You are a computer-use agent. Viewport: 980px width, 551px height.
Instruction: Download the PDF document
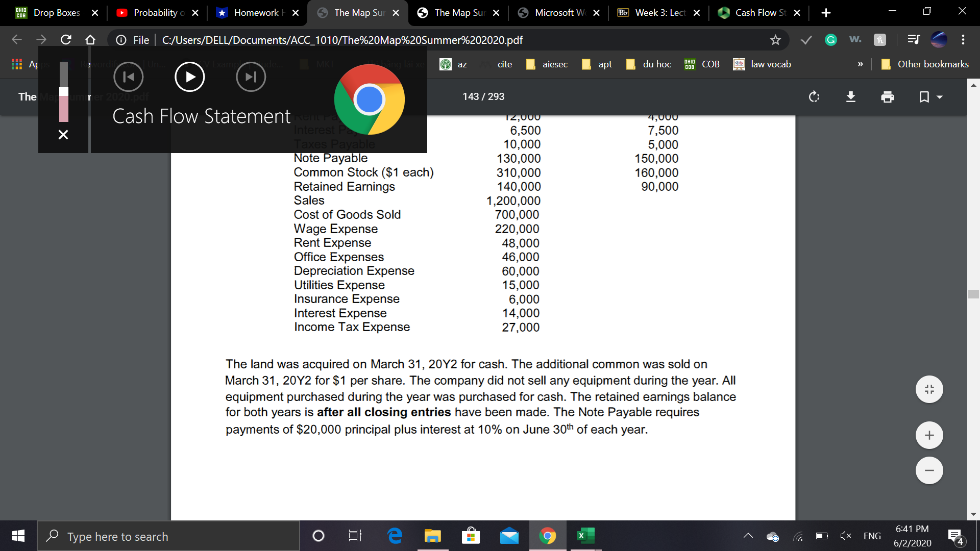click(x=850, y=96)
